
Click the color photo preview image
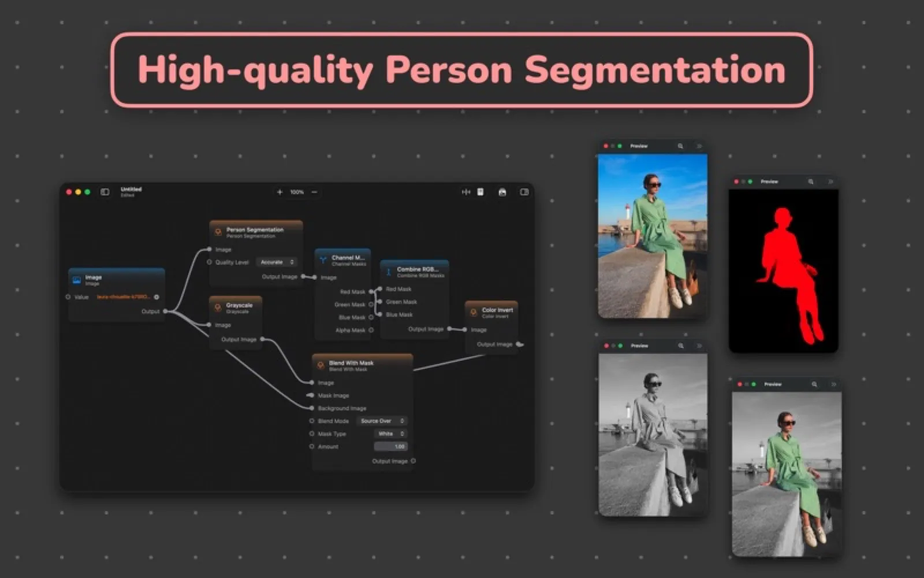[653, 236]
